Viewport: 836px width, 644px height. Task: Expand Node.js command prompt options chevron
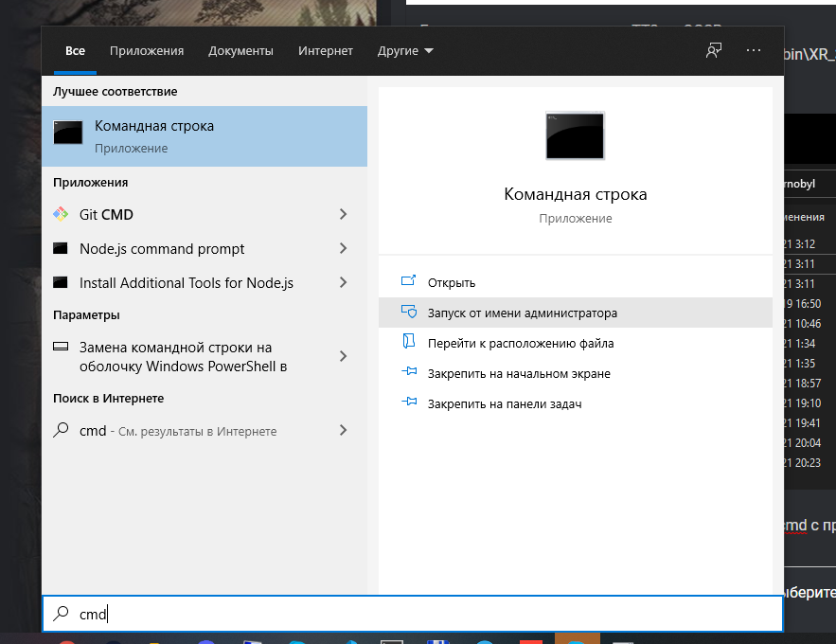[343, 248]
